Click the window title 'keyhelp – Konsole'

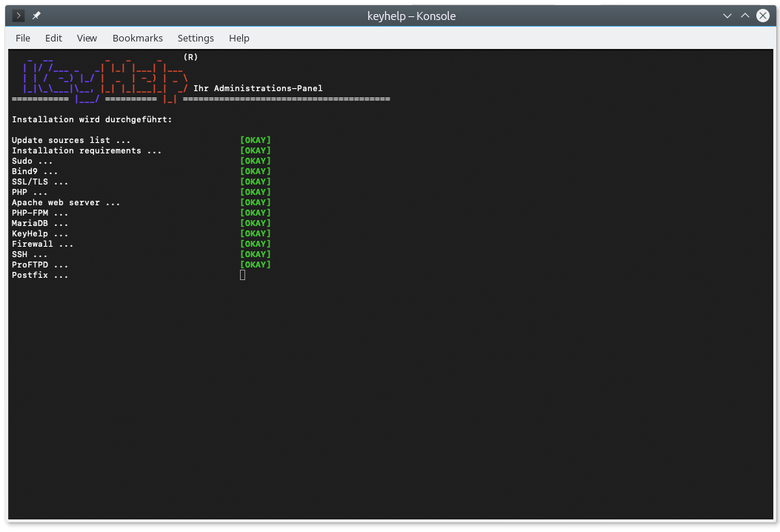pos(411,16)
